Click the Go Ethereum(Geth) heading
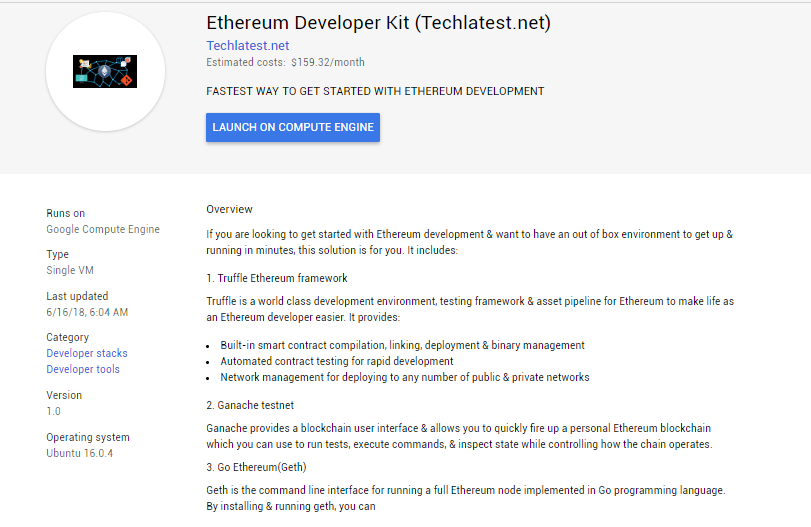The image size is (811, 527). point(256,467)
